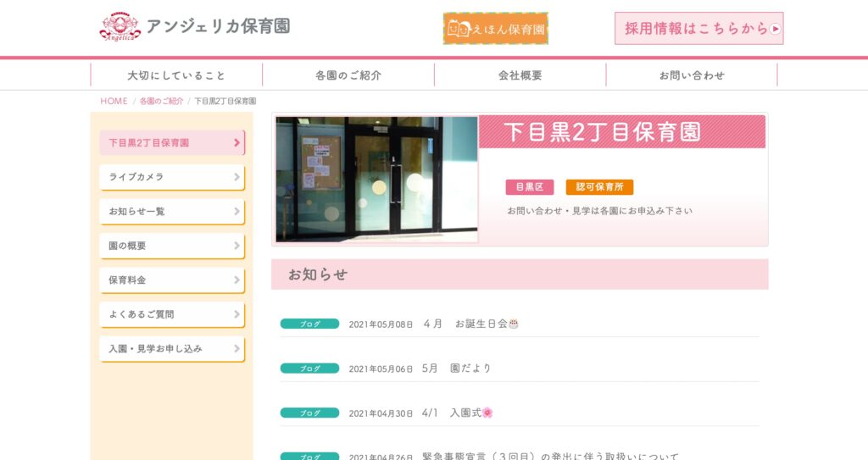Open the 大切にしていること menu

pos(176,75)
